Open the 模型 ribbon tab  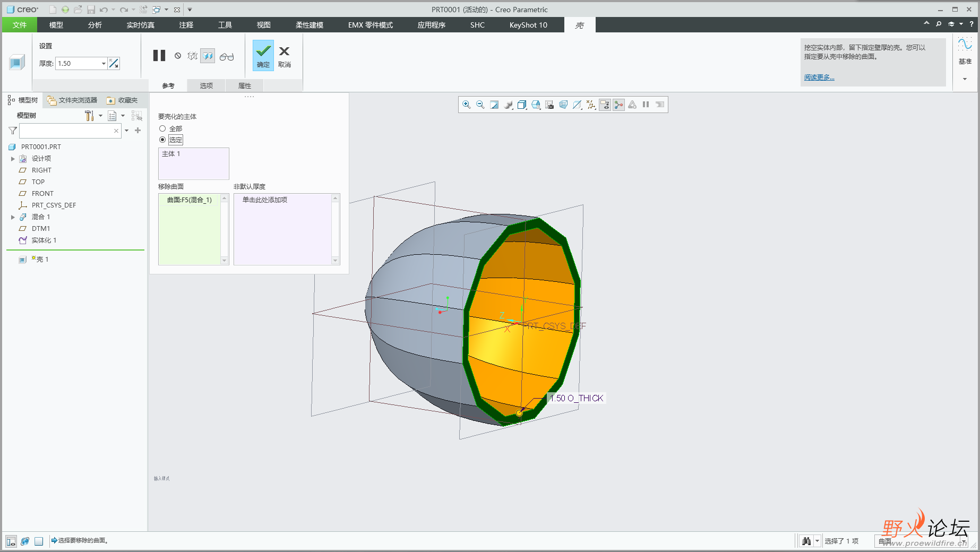click(x=56, y=25)
